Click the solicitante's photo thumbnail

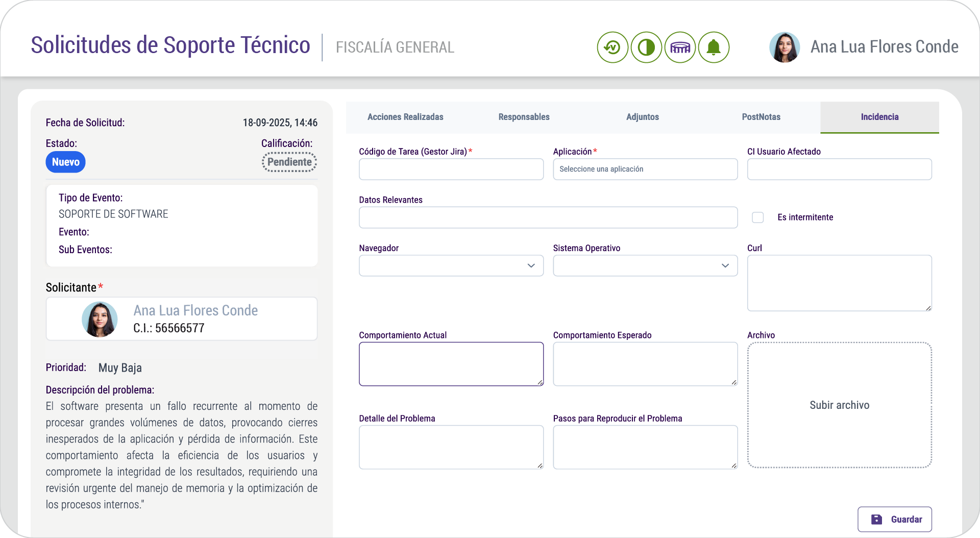point(100,319)
